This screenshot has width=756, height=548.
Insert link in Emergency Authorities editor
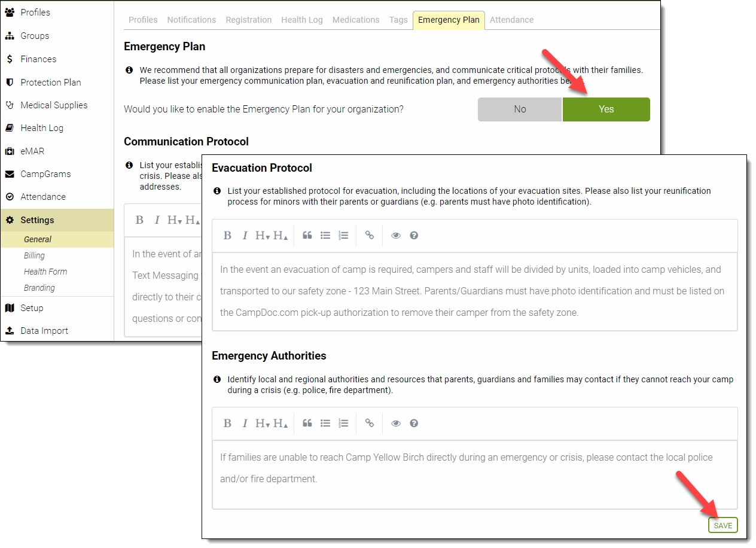[370, 424]
